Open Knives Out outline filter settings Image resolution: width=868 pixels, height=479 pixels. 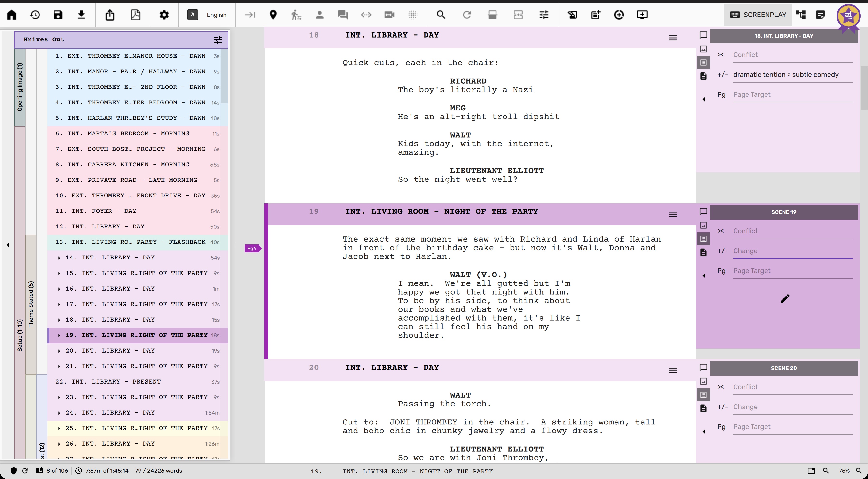pos(218,40)
